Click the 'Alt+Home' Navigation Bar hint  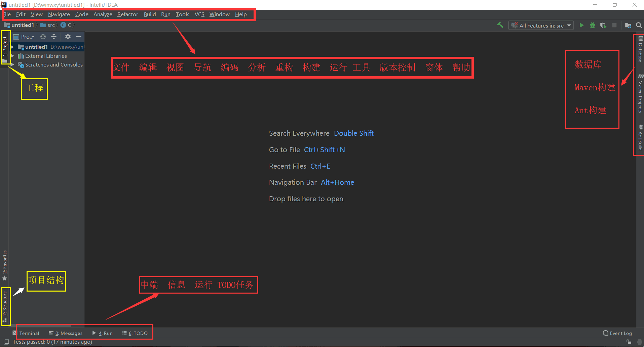click(x=338, y=182)
